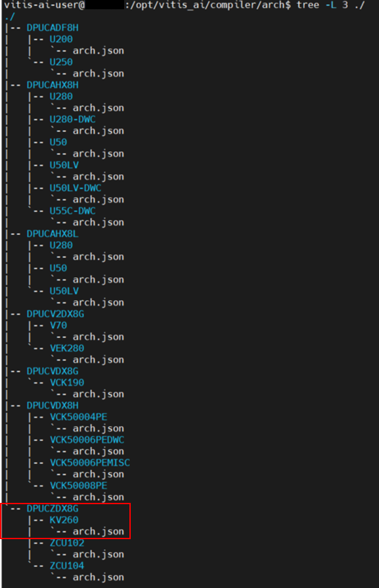379x588 pixels.
Task: Click the VCK50006PEMISC folder name
Action: 90,463
